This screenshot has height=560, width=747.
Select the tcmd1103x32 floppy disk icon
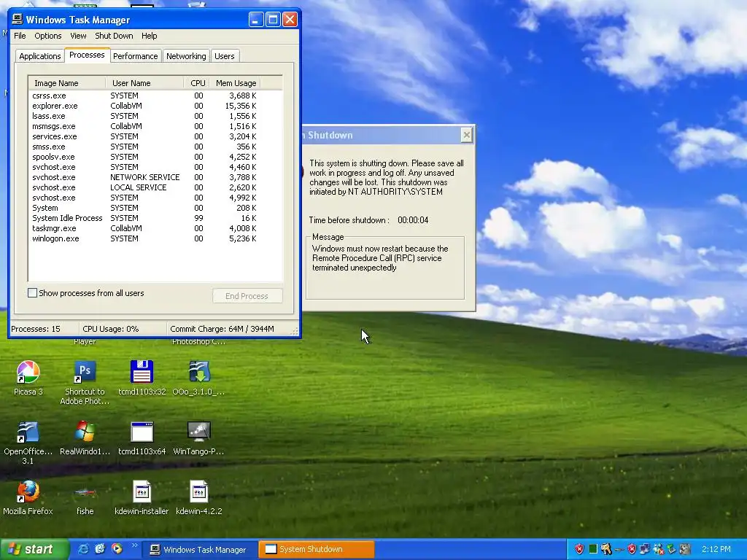(142, 378)
